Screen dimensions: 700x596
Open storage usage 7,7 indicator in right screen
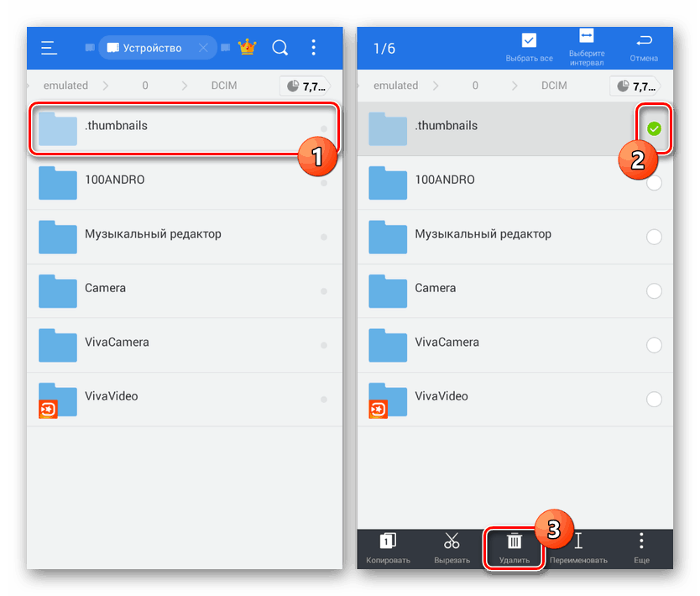635,86
